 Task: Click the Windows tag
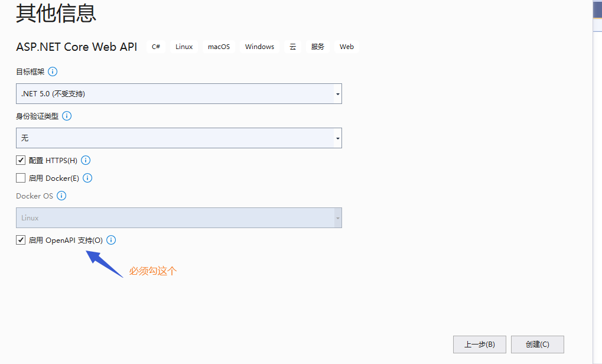[259, 47]
